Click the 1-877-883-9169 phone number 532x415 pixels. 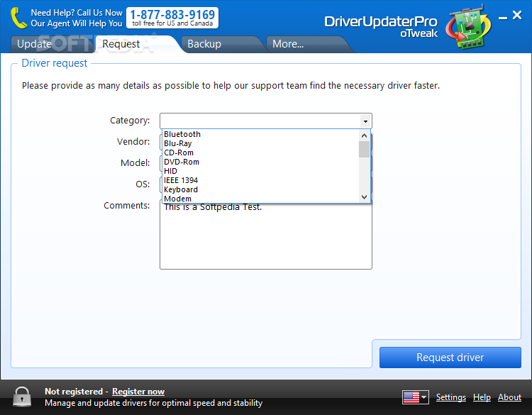pos(172,15)
